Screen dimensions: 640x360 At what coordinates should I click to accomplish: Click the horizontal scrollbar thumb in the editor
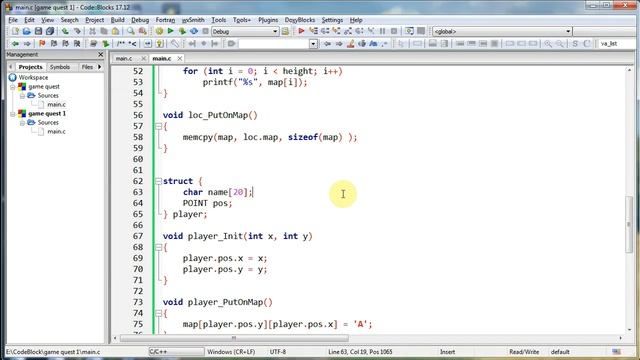click(x=234, y=338)
